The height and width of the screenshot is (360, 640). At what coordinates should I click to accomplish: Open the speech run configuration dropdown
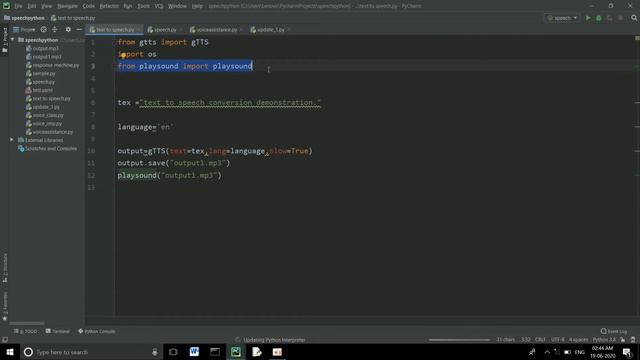tap(562, 18)
